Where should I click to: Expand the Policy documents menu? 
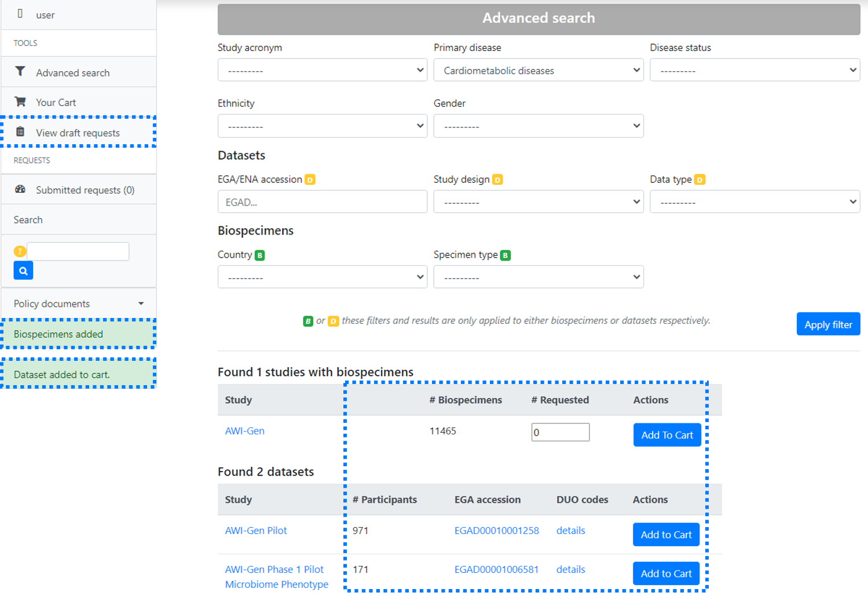(x=79, y=304)
